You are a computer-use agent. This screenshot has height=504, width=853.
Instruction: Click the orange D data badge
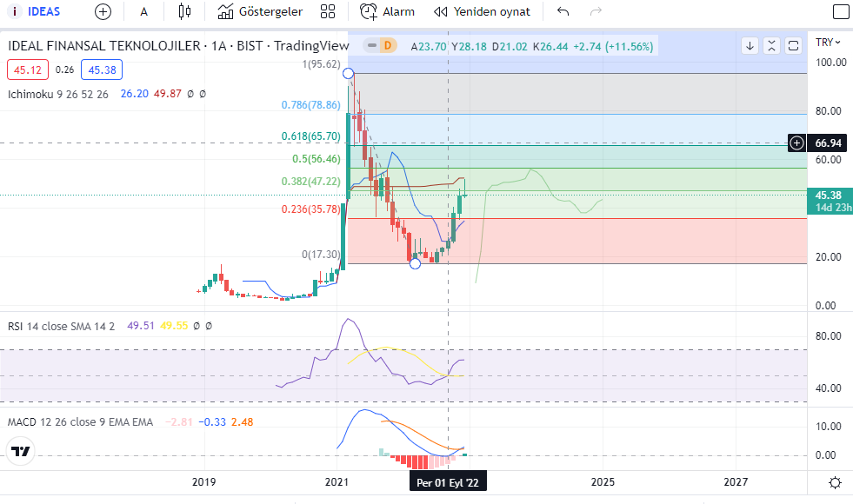point(388,46)
